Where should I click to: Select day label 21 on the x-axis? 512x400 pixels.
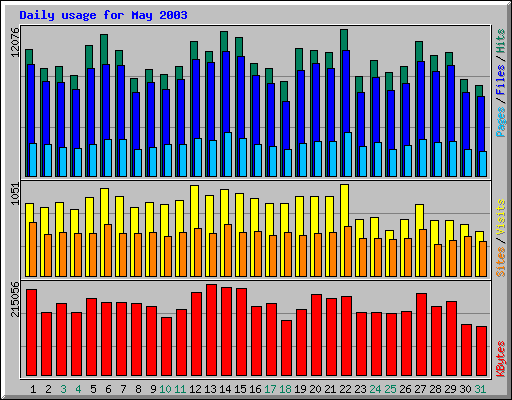click(x=330, y=389)
